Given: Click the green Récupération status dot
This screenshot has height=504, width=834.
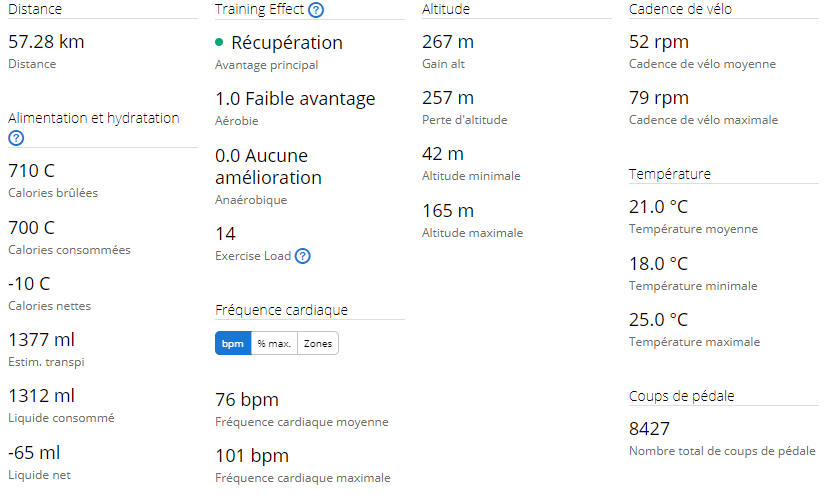Looking at the screenshot, I should (x=219, y=42).
